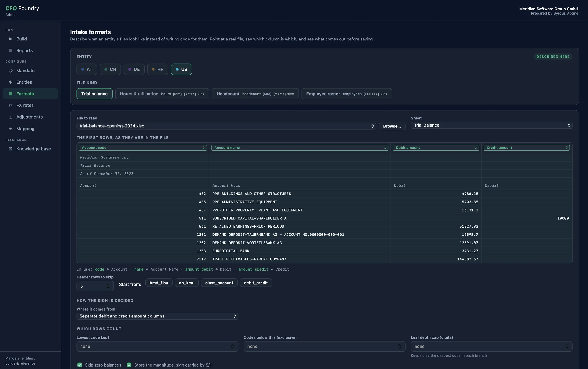The height and width of the screenshot is (369, 588).
Task: Click the Knowledge base book icon
Action: [x=11, y=149]
